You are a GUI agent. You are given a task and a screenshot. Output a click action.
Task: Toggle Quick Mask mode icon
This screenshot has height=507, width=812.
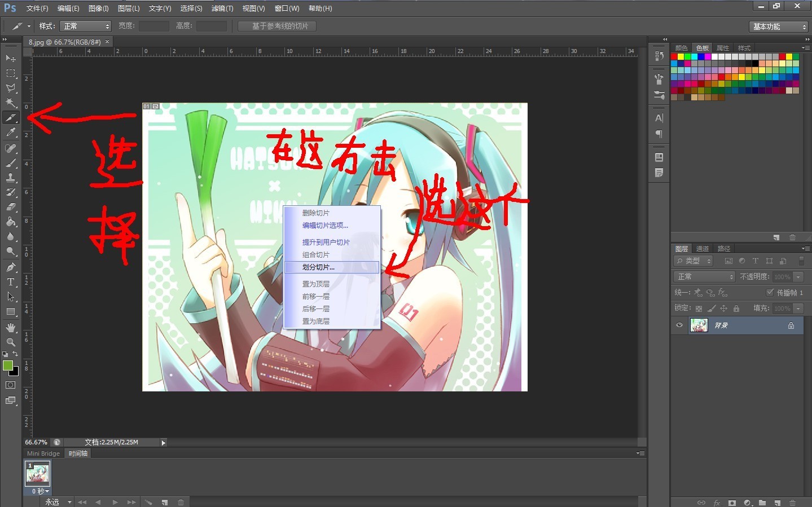[11, 385]
